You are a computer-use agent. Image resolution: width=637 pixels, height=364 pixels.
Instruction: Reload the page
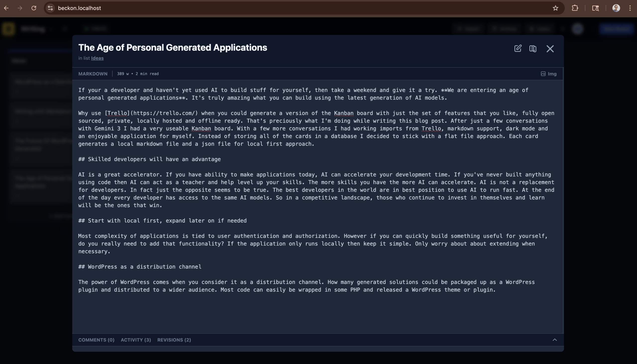click(34, 8)
